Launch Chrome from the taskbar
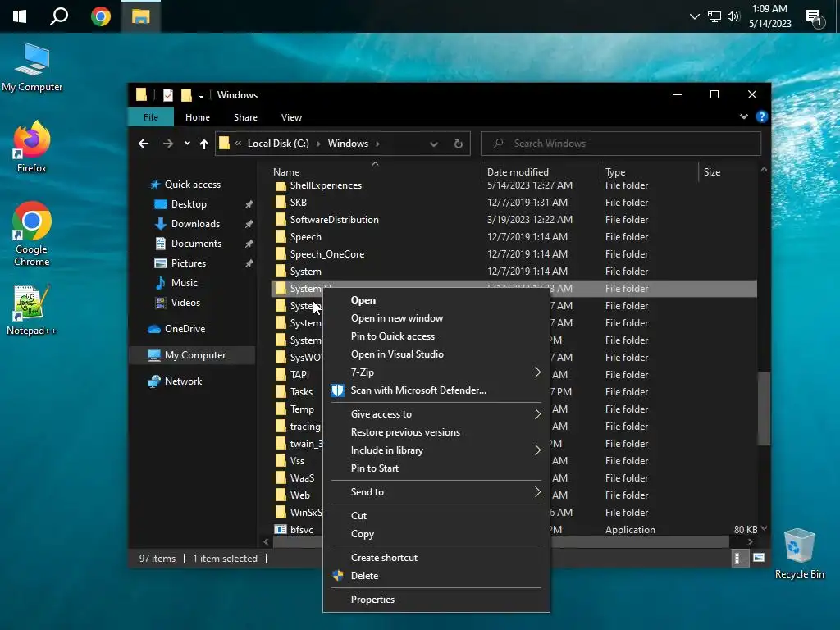Image resolution: width=840 pixels, height=630 pixels. [100, 16]
